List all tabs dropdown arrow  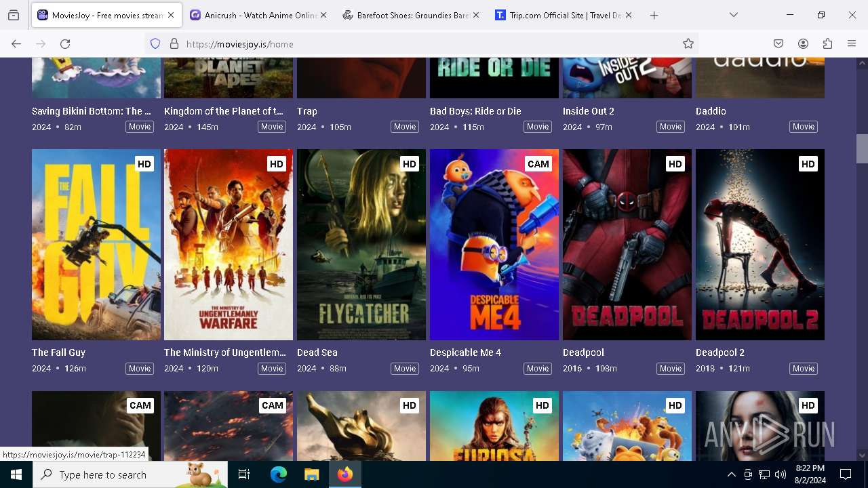pos(734,15)
